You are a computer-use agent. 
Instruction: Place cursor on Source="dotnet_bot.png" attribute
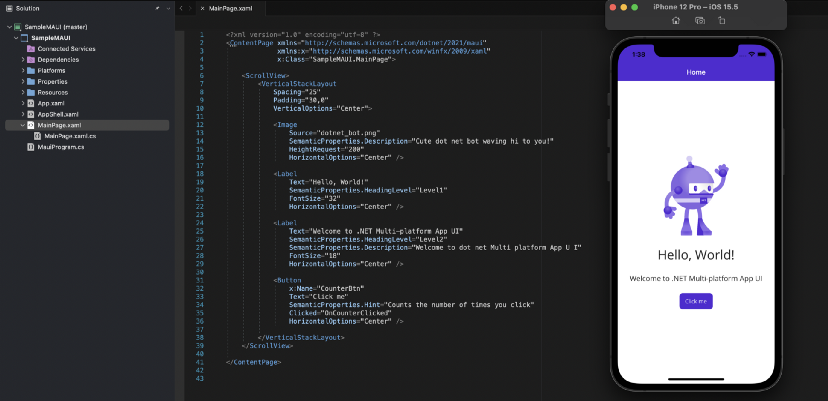click(335, 133)
